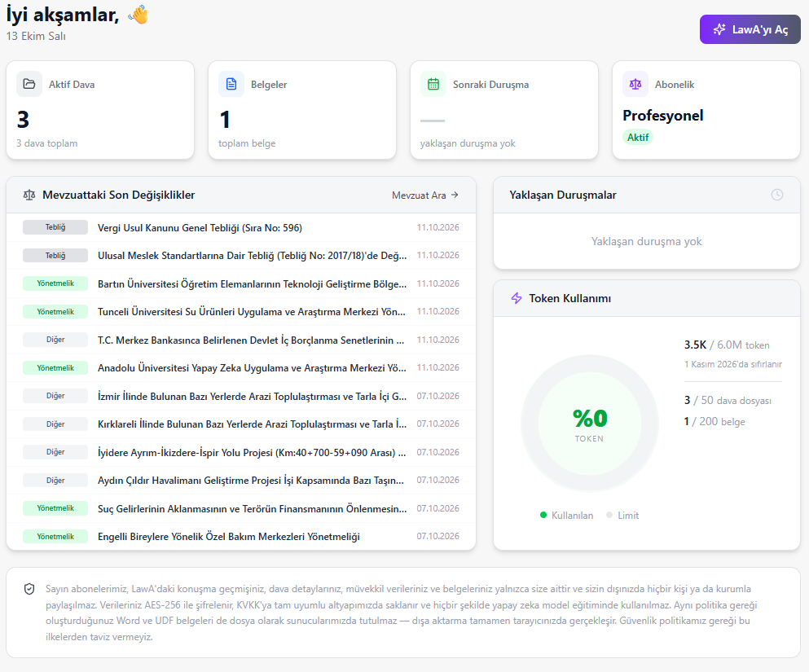
Task: Click the Yönetmelik tag on Bartın Üniversitesi row
Action: (55, 283)
